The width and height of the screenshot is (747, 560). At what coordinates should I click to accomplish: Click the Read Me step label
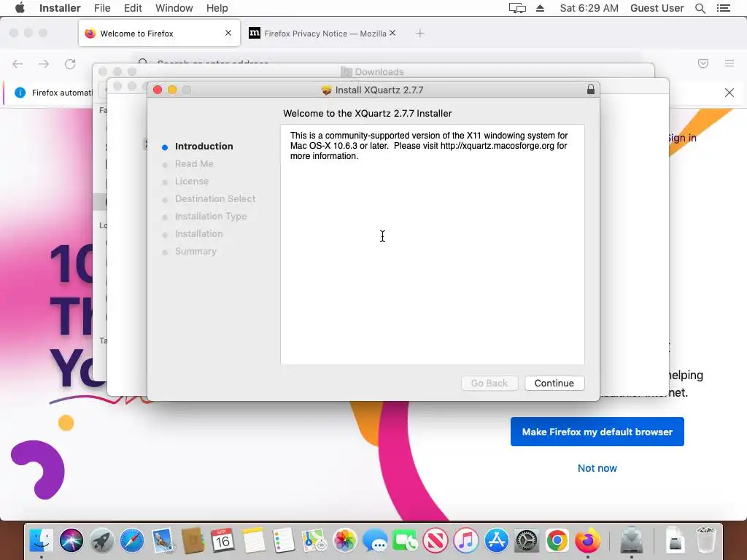point(194,164)
